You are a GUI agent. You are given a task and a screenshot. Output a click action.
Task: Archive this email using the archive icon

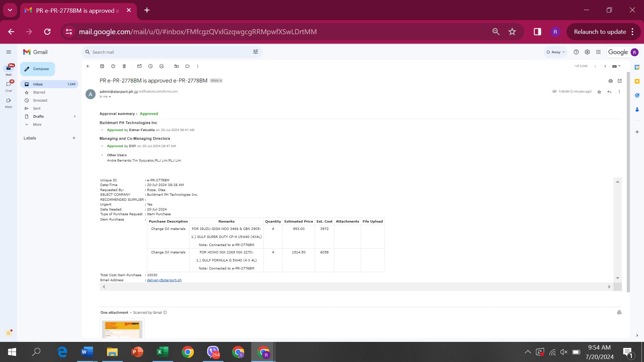pos(102,66)
